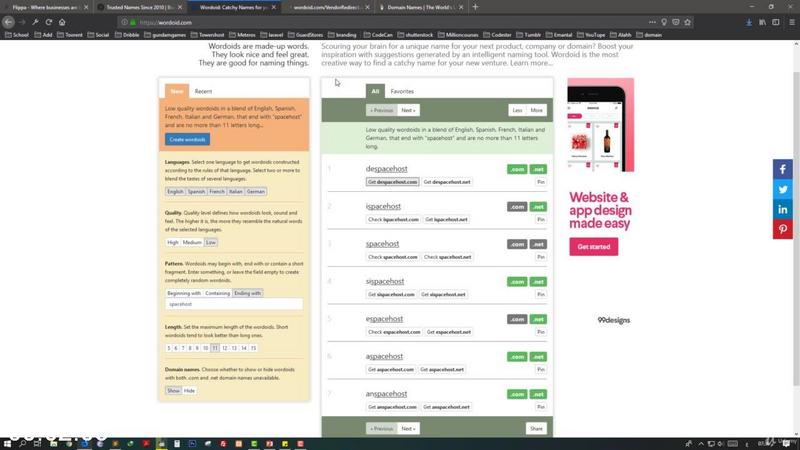Screen dimensions: 800x450
Task: Switch to the wordoid.com/VendorRedirect tab
Action: (x=328, y=8)
